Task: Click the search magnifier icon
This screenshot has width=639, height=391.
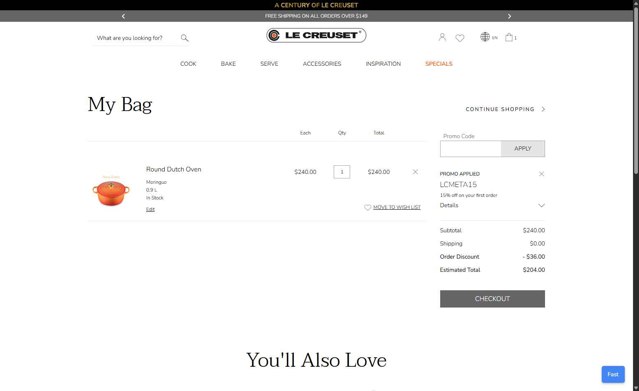Action: tap(185, 38)
